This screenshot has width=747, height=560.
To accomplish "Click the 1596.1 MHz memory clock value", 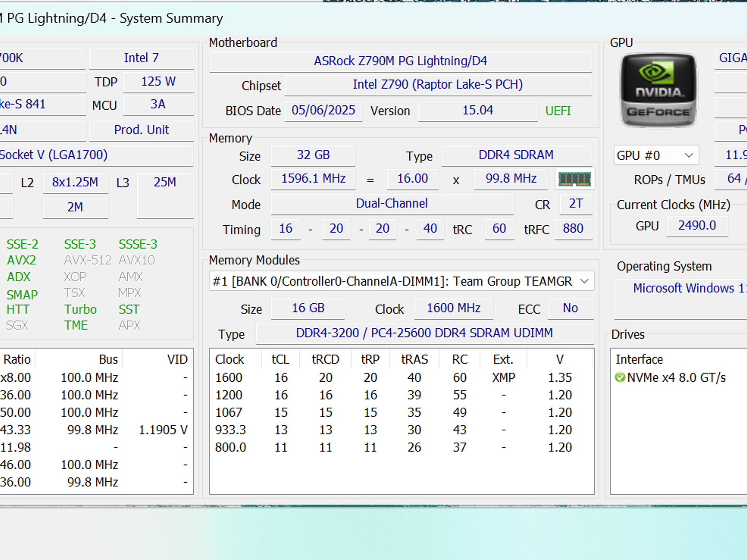I will (x=313, y=179).
